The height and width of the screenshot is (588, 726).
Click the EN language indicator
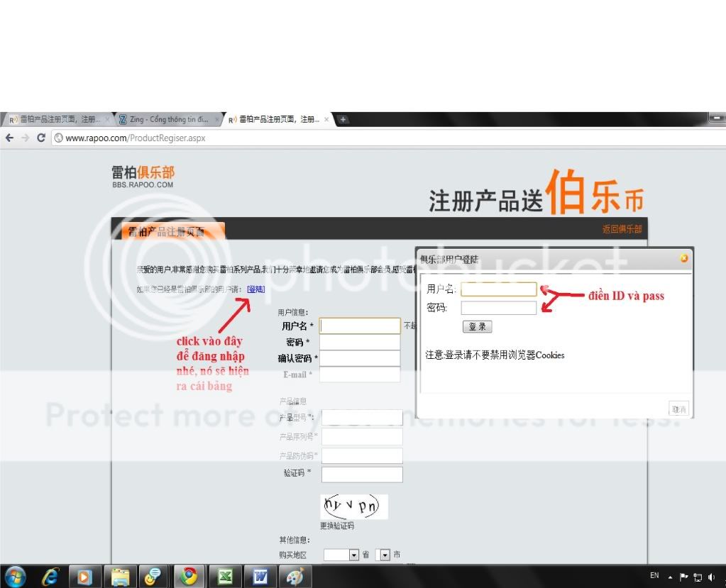(x=654, y=575)
